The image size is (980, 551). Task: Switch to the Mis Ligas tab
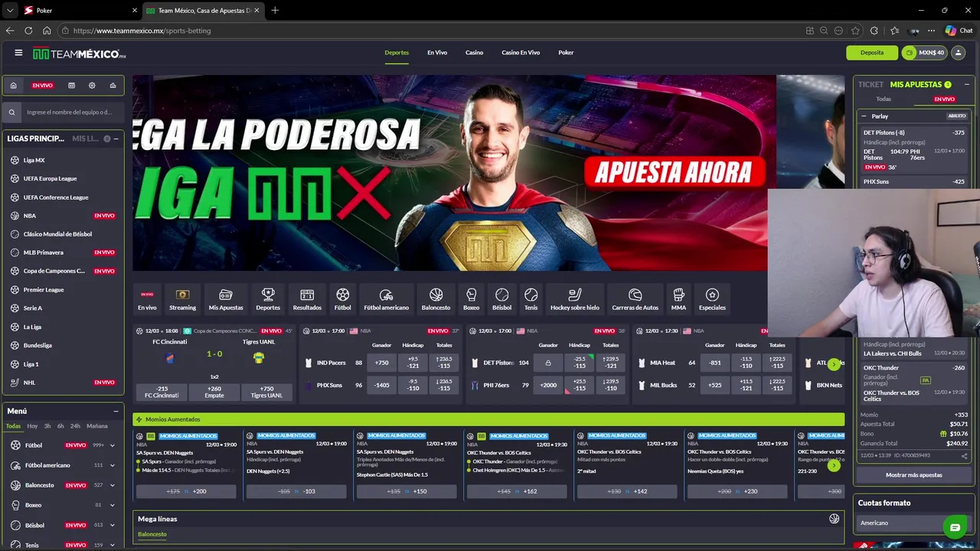click(86, 139)
